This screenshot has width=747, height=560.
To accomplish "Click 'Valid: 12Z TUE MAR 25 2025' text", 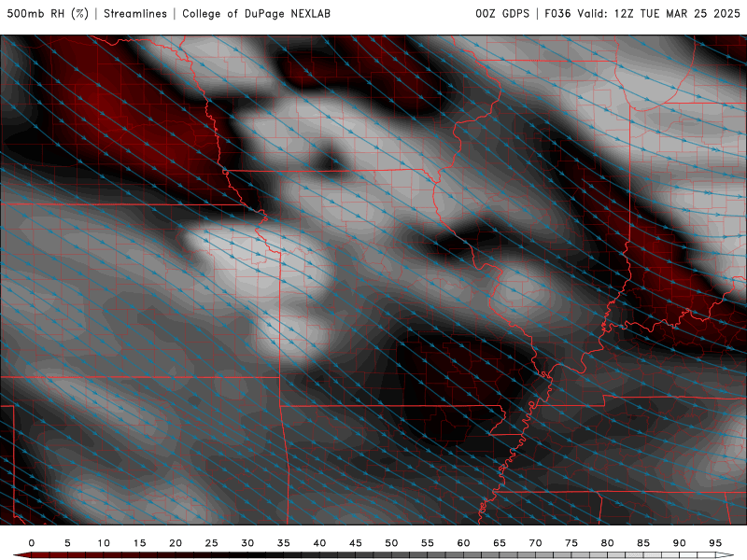I will point(659,14).
